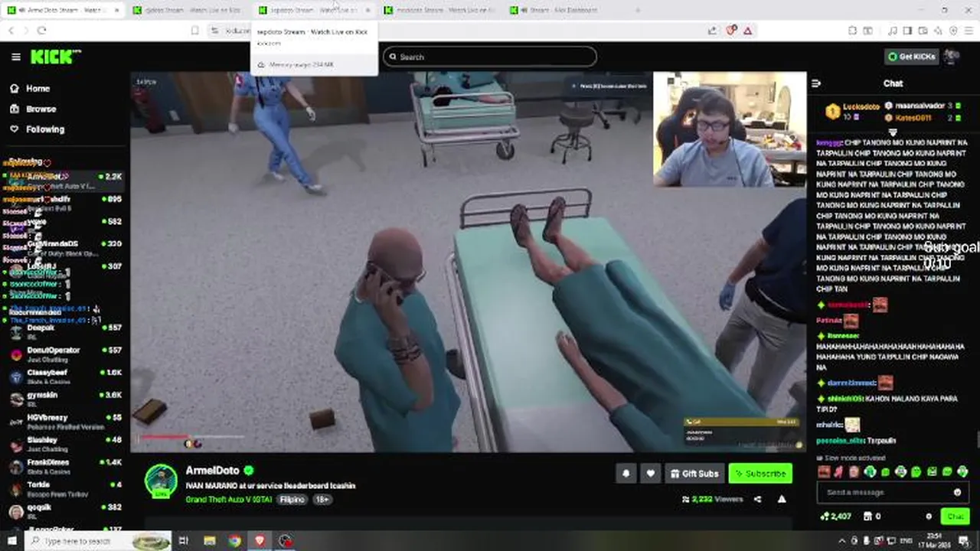Subscribe to ArmelDoto channel
This screenshot has height=551, width=980.
pos(760,474)
